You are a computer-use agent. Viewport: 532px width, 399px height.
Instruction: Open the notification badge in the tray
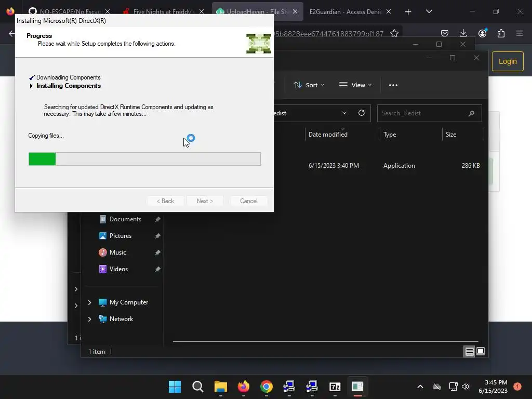(517, 387)
